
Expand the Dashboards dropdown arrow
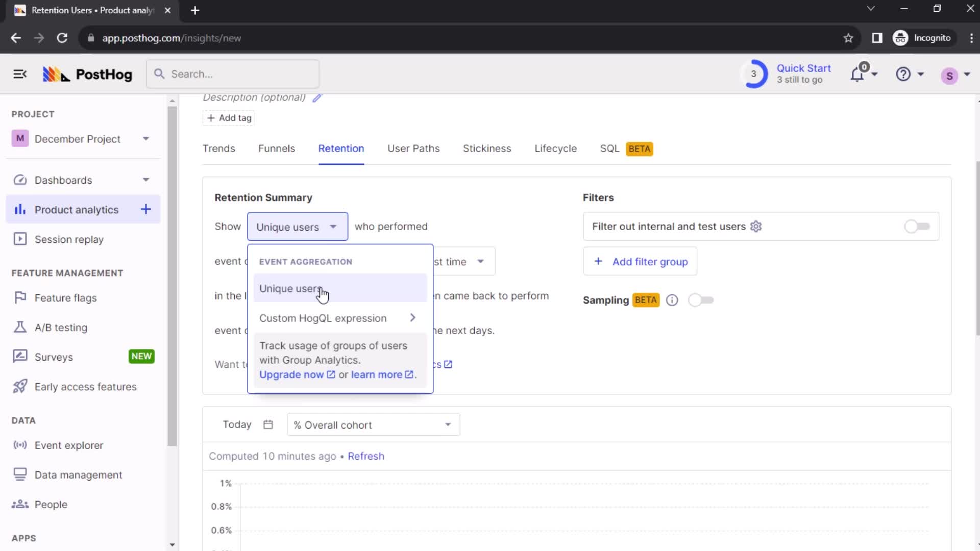tap(146, 180)
